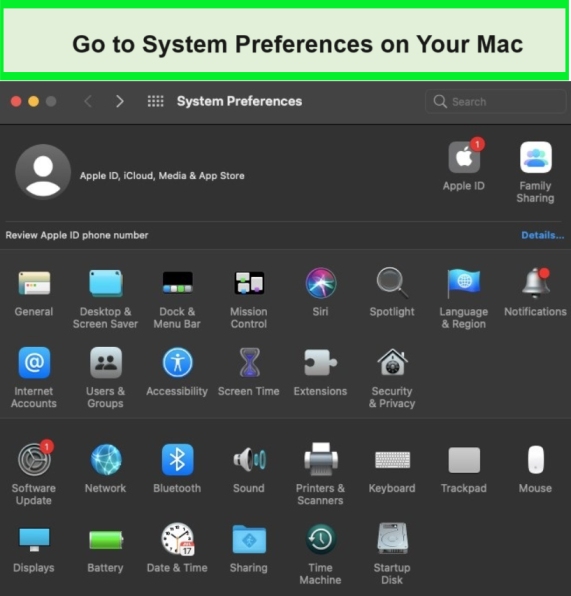Open Displays preferences
The image size is (571, 596).
tap(34, 539)
